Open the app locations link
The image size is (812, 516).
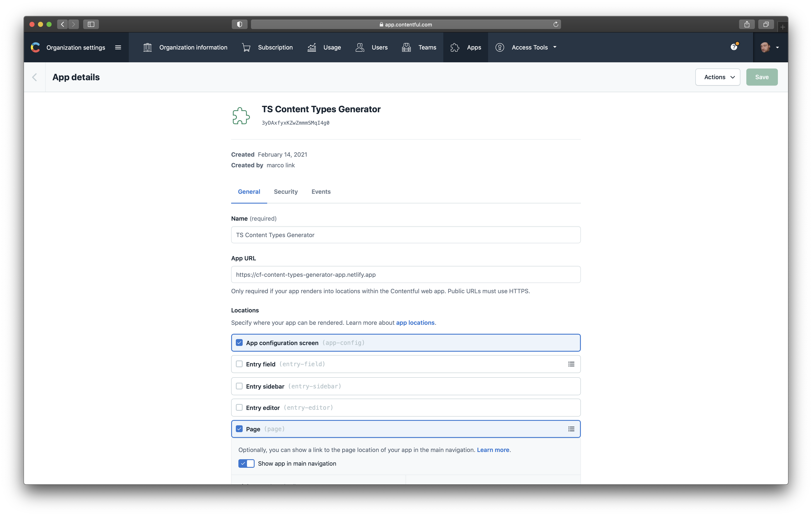coord(415,323)
